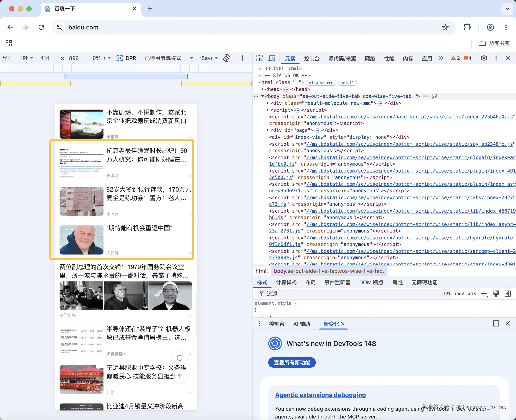
Task: Open the Agentic extensions debugging link
Action: point(320,395)
